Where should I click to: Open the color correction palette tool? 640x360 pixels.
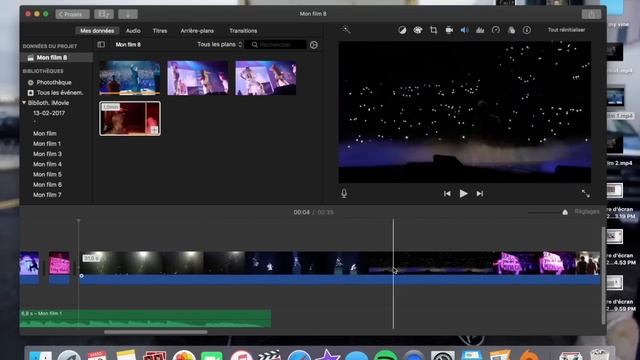tap(418, 30)
